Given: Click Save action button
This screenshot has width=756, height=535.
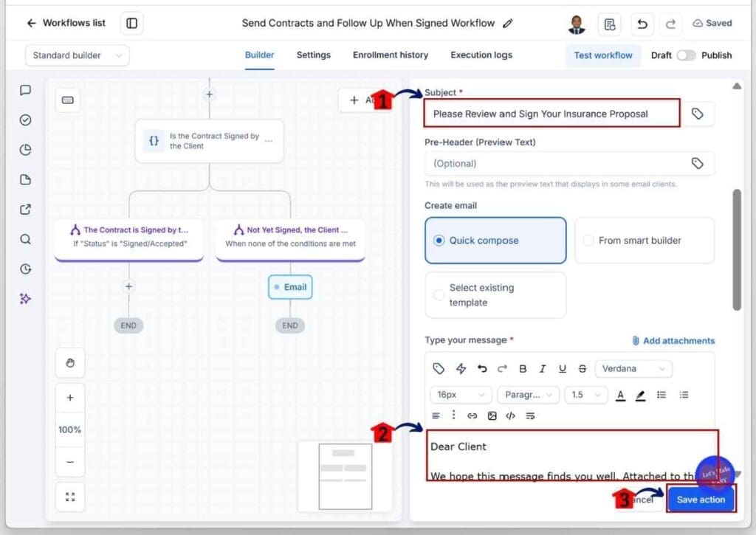Looking at the screenshot, I should tap(701, 500).
